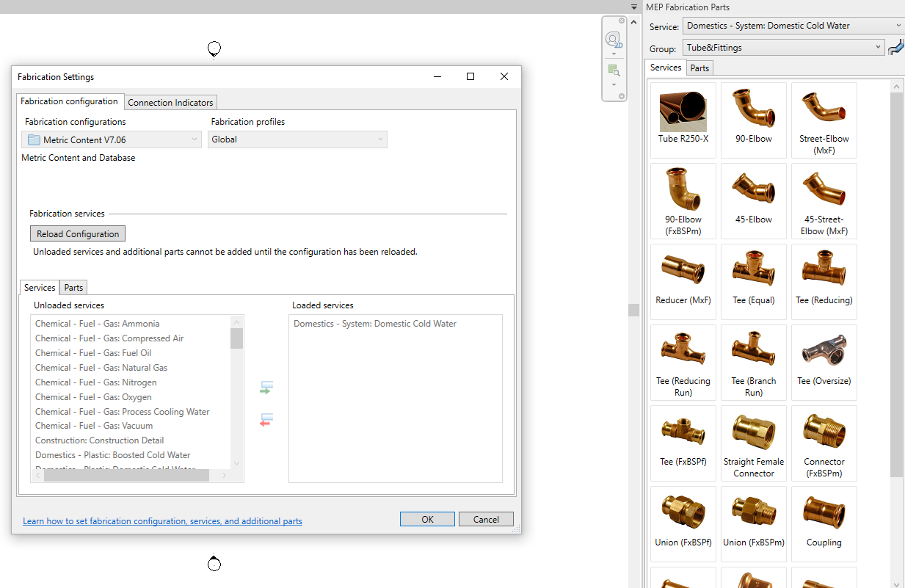
Task: Click the unloaded services horizontal scrollbar
Action: pos(127,476)
